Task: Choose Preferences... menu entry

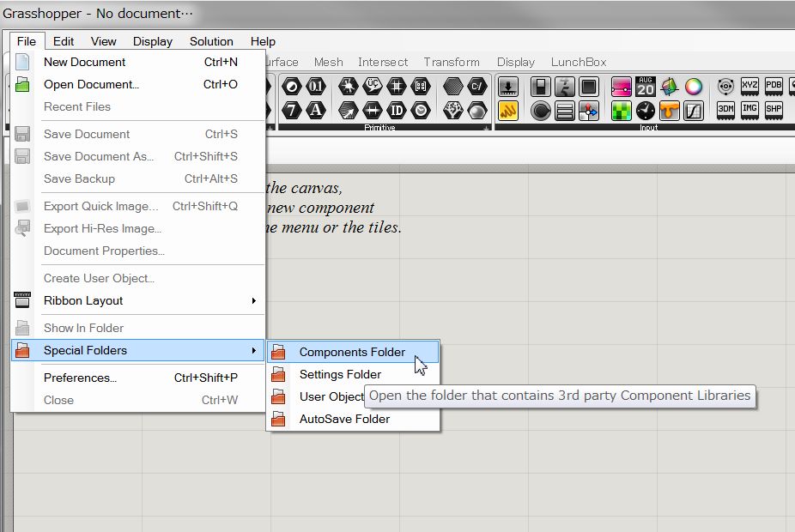Action: pyautogui.click(x=138, y=378)
